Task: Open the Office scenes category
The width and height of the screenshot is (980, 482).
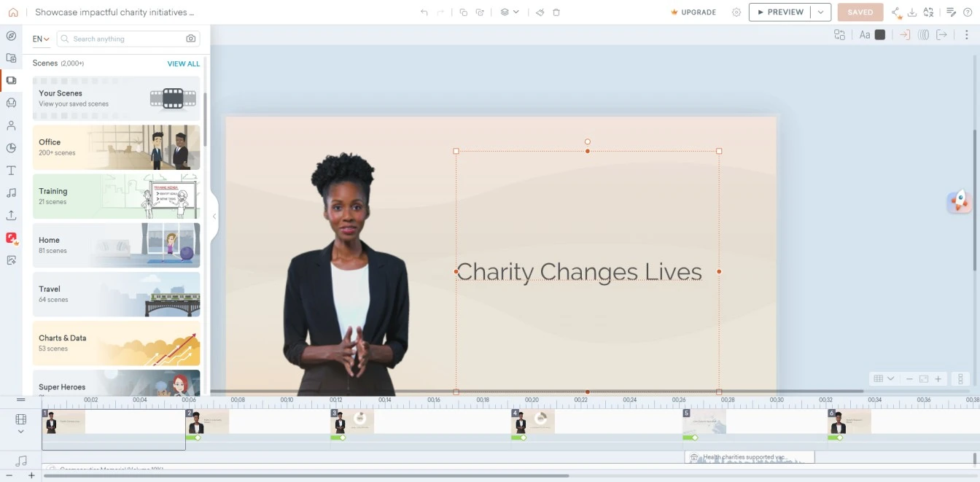Action: (116, 147)
